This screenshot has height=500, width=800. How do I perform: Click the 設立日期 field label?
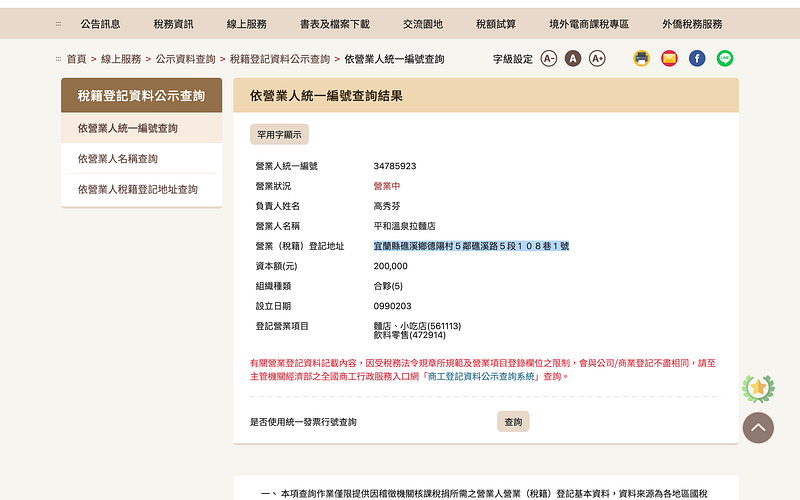273,306
